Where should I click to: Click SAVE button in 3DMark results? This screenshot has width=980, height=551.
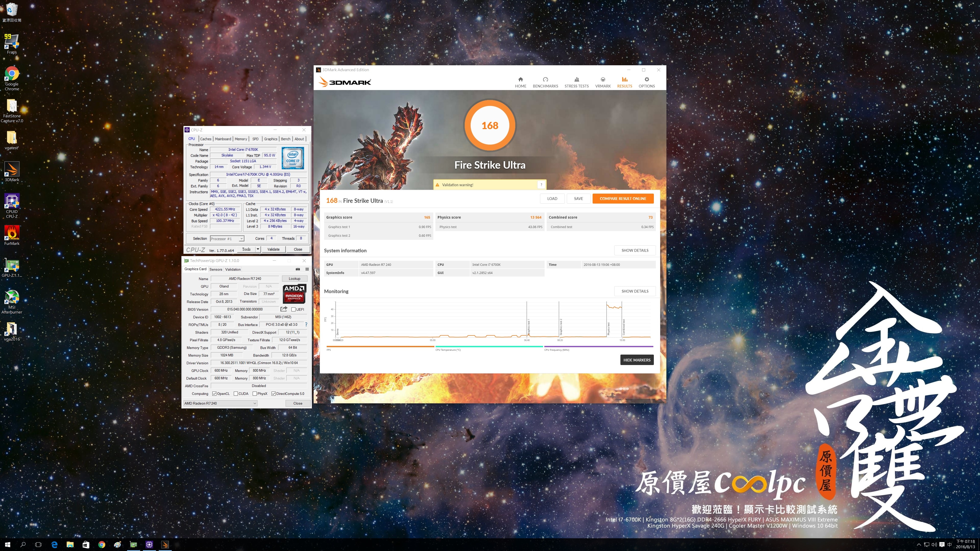pos(578,198)
